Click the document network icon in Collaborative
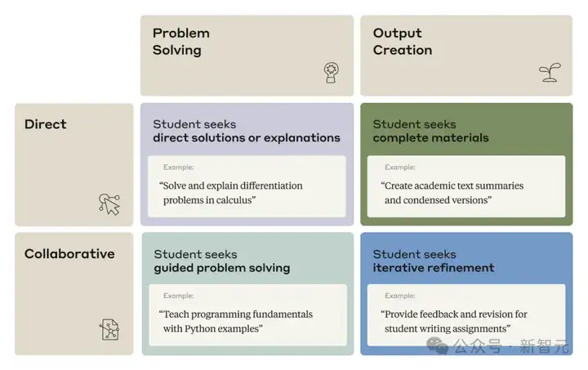This screenshot has height=370, width=588. coord(109,329)
